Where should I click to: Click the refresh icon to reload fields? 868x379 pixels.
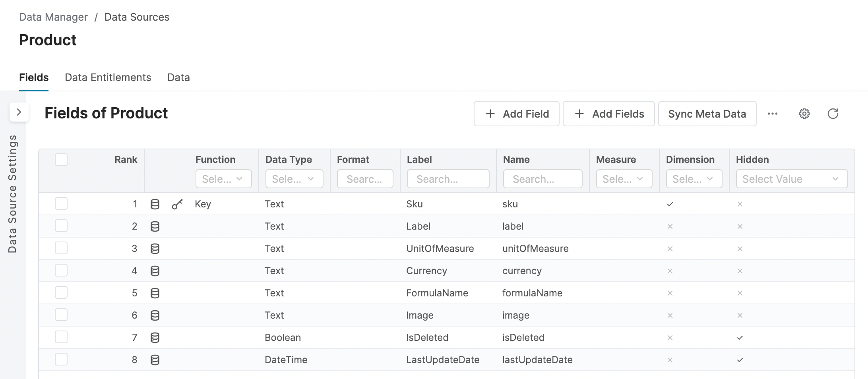[833, 114]
